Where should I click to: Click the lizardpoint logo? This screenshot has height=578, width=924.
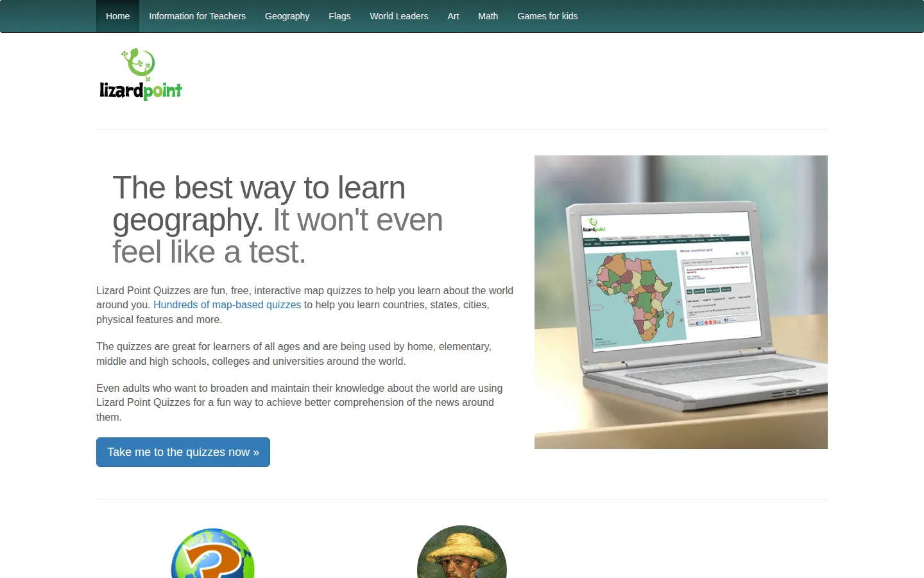pos(141,74)
